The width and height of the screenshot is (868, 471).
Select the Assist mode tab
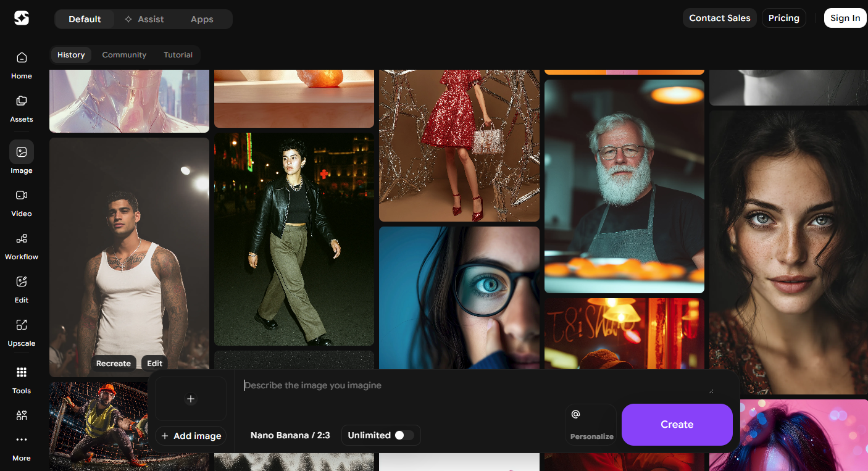click(x=144, y=19)
